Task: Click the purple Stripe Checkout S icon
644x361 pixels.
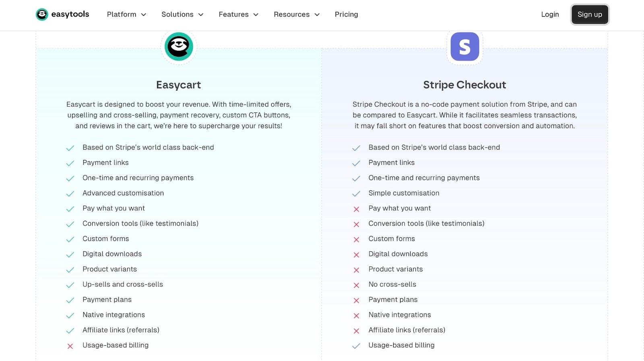Action: click(x=464, y=47)
